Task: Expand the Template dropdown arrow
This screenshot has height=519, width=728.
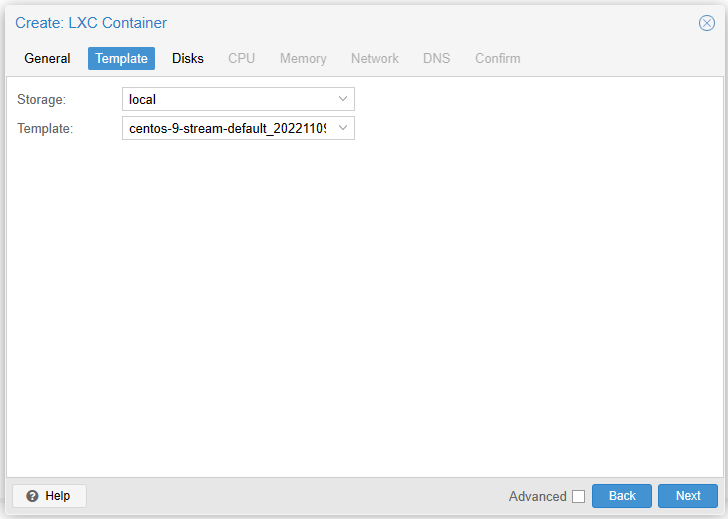Action: click(343, 128)
